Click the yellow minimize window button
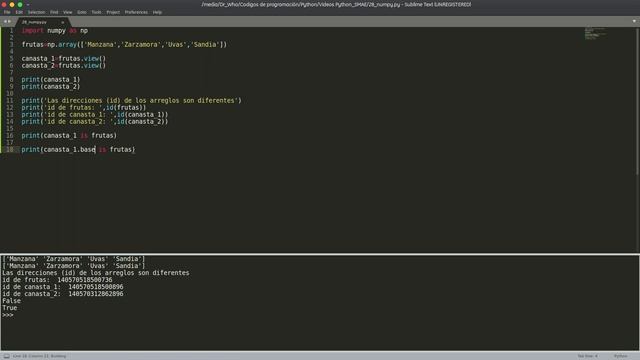 point(12,4)
